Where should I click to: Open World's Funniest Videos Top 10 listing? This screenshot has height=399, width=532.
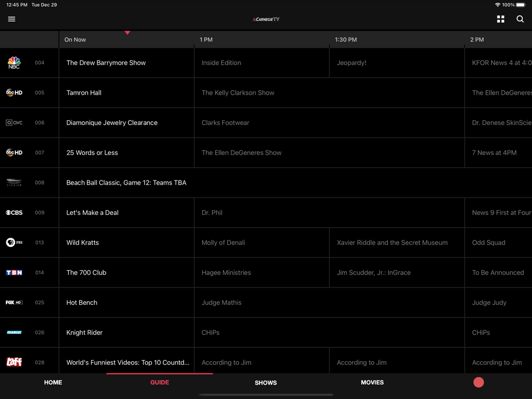point(127,361)
